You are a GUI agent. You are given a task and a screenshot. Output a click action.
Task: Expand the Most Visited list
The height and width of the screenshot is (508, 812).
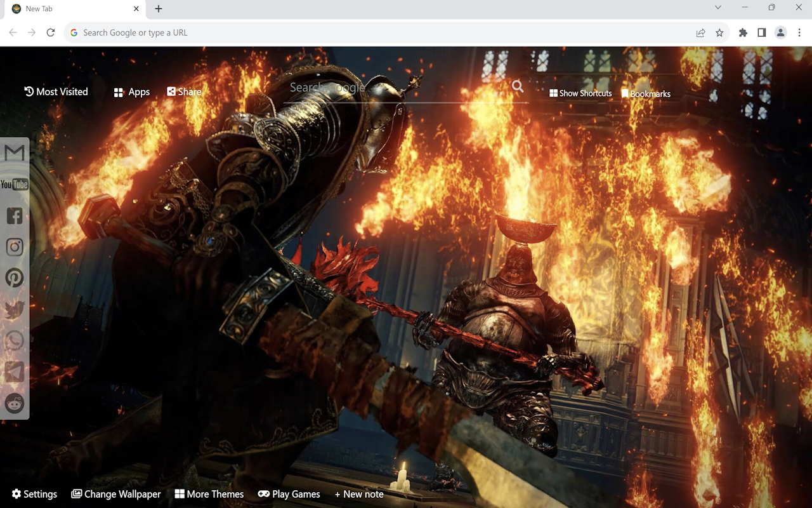coord(56,91)
